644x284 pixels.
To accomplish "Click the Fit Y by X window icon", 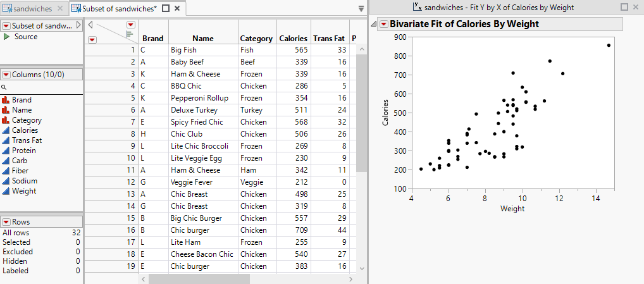I will click(416, 7).
